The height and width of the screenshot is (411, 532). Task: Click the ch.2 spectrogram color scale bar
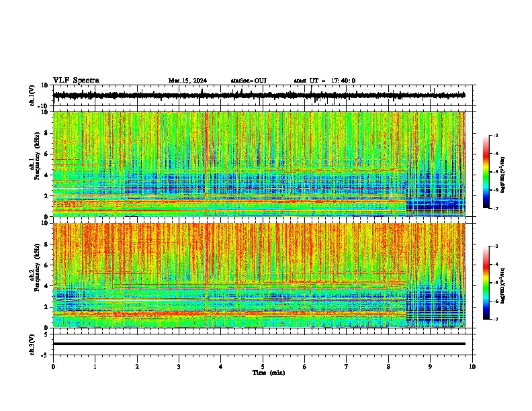[x=486, y=283]
